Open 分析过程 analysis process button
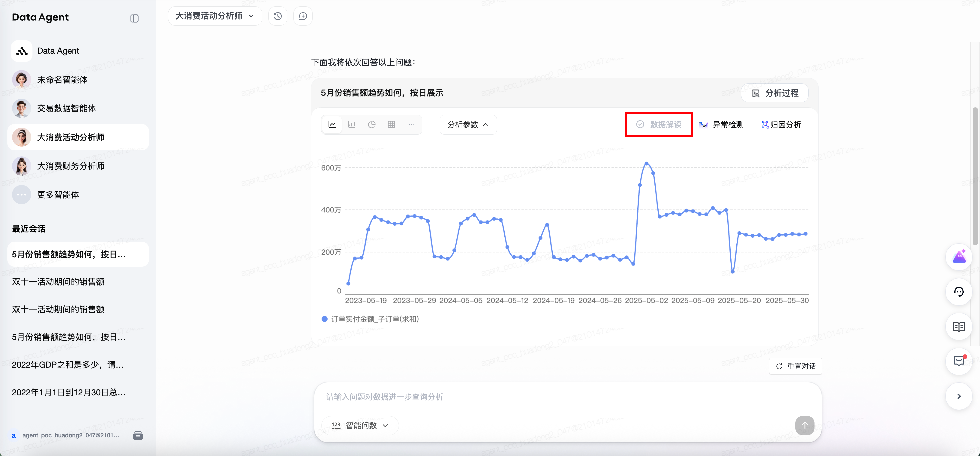 click(775, 93)
